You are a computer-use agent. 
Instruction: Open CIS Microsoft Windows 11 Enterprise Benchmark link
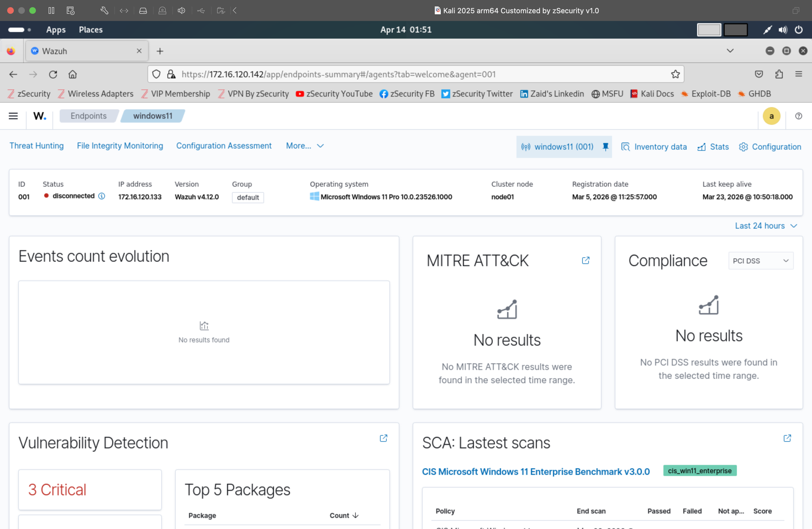click(x=536, y=472)
